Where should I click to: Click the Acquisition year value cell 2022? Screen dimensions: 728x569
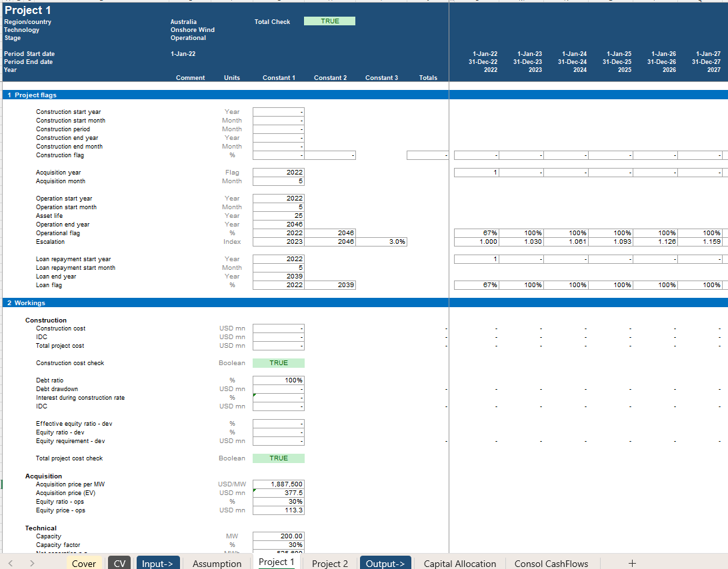279,173
